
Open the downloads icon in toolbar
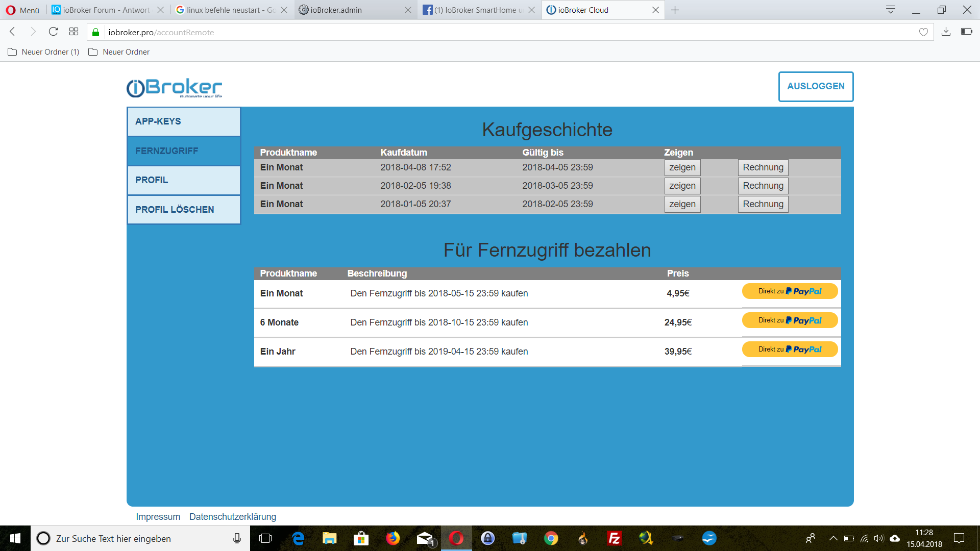946,32
